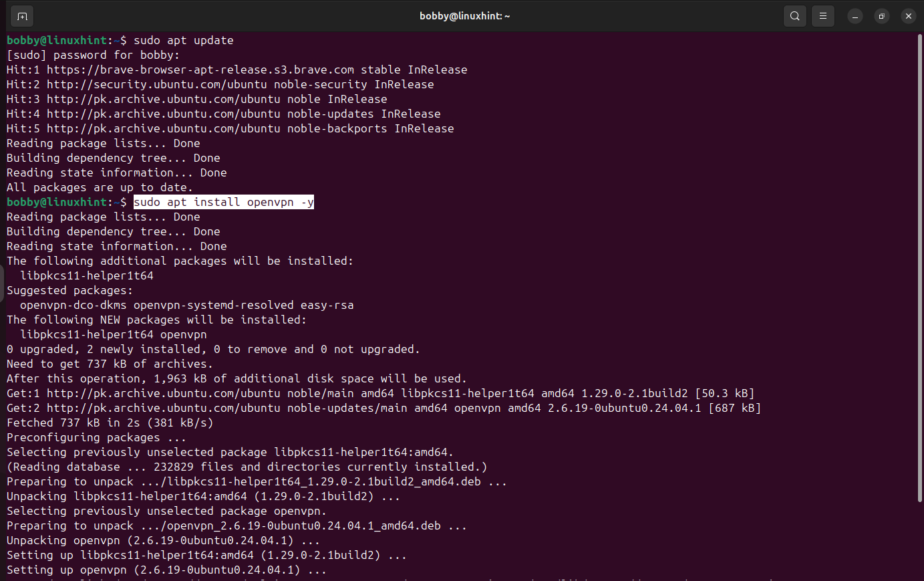Click 'Fetched 737 kB in 2s' line

coord(110,423)
